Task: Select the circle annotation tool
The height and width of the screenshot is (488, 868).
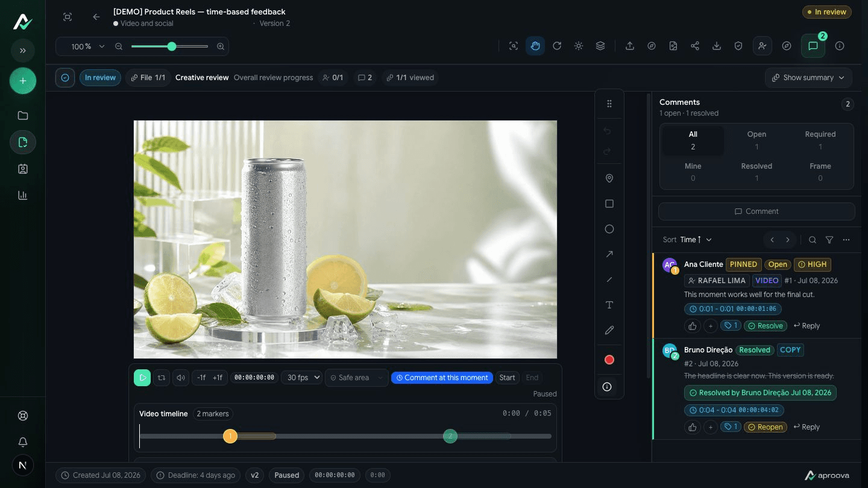Action: coord(609,229)
